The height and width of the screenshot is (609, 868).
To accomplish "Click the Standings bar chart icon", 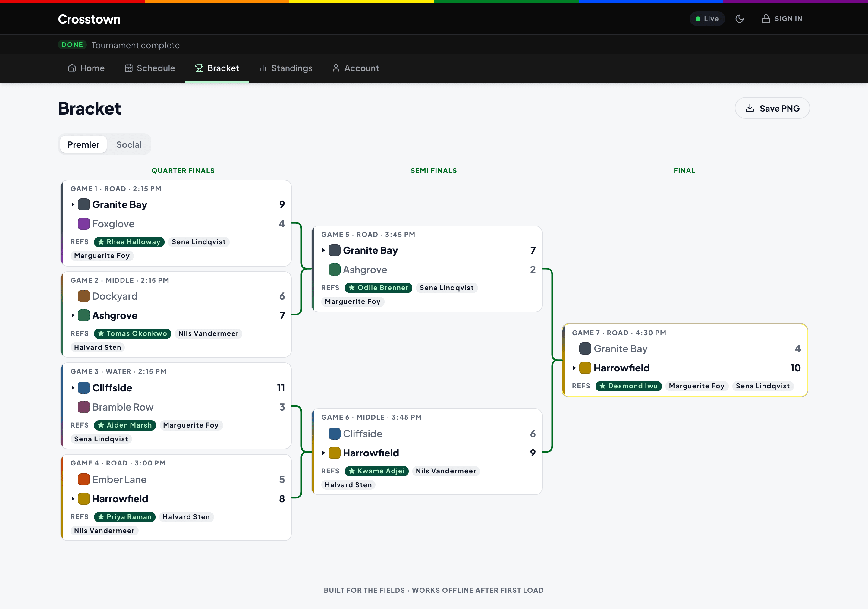I will [263, 68].
